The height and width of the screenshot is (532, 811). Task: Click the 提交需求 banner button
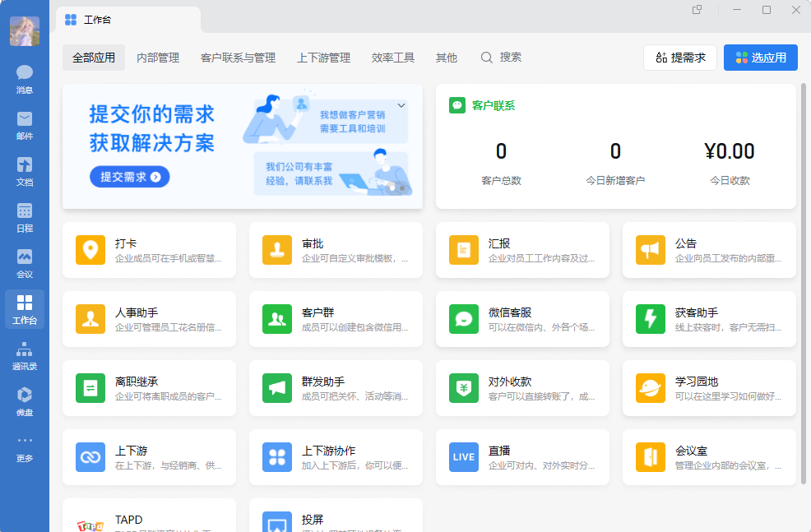coord(129,176)
